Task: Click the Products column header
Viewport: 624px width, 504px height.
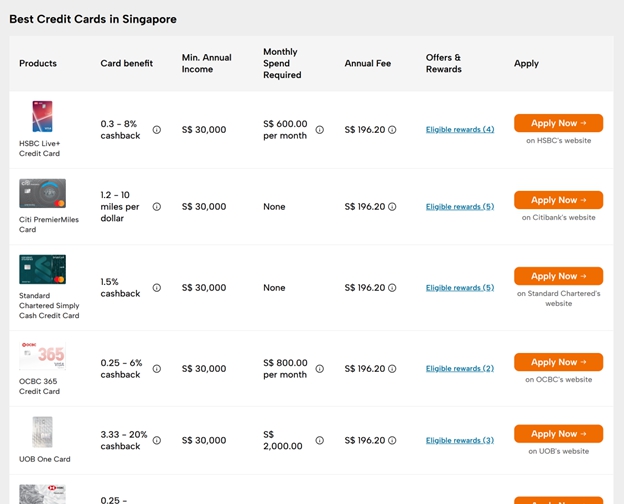Action: pyautogui.click(x=38, y=63)
